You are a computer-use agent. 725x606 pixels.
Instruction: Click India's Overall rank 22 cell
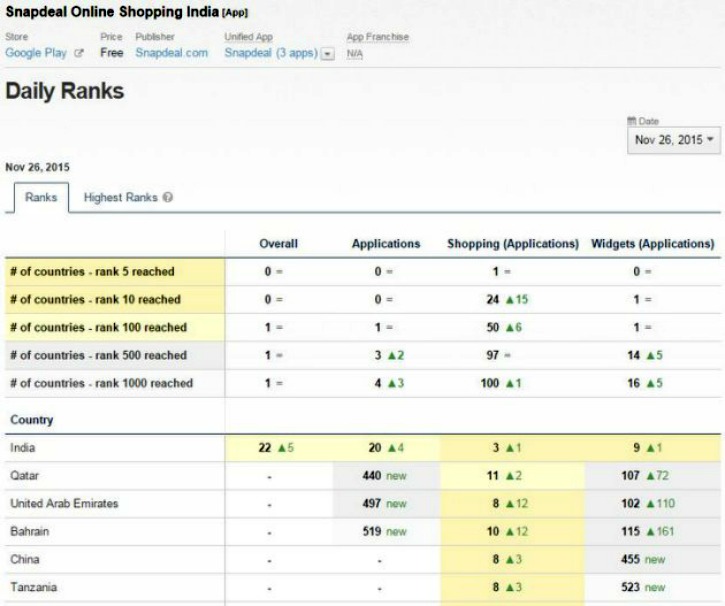[x=278, y=447]
